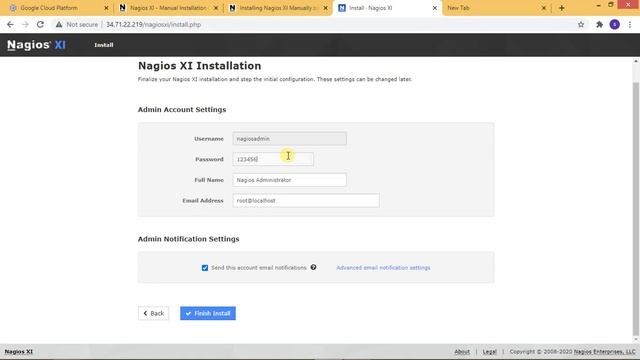Viewport: 640px width, 360px height.
Task: Open the About link in footer
Action: click(462, 351)
